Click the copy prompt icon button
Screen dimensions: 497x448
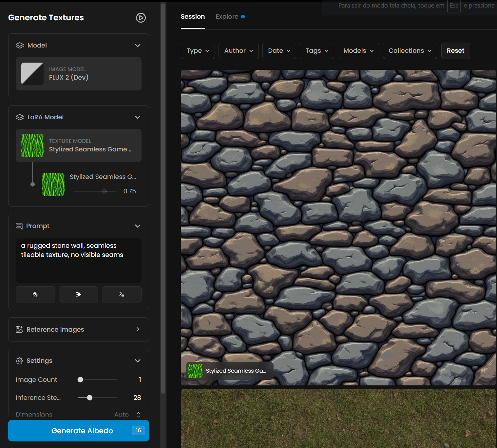pyautogui.click(x=35, y=294)
